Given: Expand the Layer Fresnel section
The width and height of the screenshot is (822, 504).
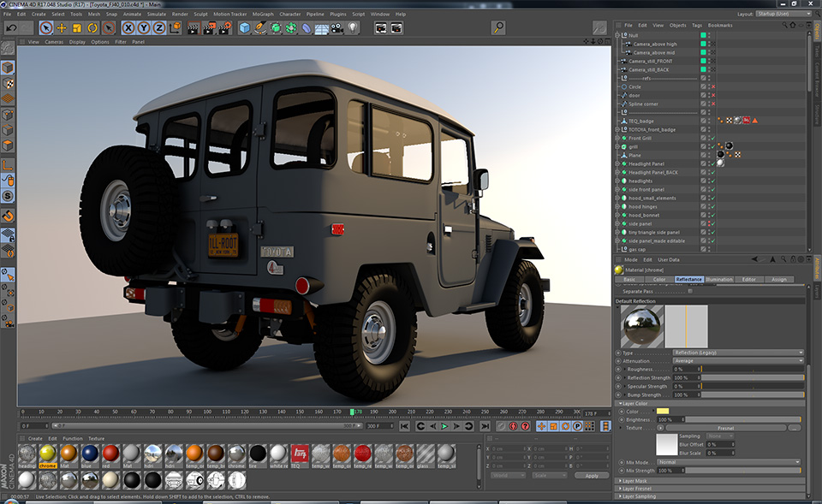Looking at the screenshot, I should point(638,489).
